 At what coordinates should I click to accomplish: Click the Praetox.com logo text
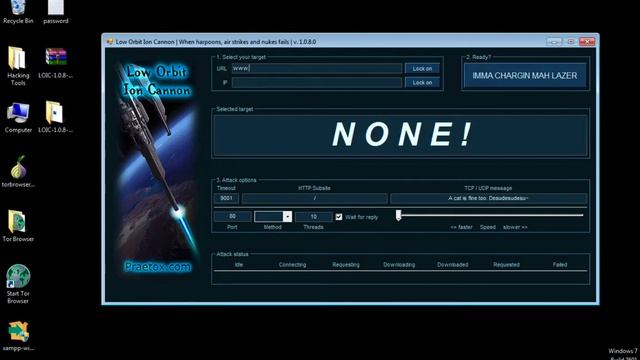[158, 267]
